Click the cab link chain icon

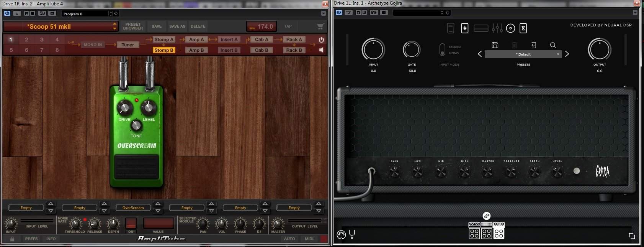(487, 216)
